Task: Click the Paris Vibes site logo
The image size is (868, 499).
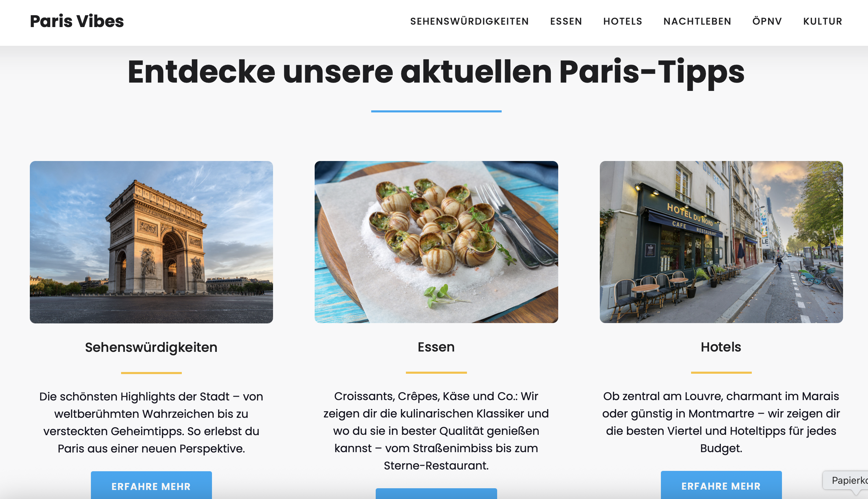Action: click(77, 21)
